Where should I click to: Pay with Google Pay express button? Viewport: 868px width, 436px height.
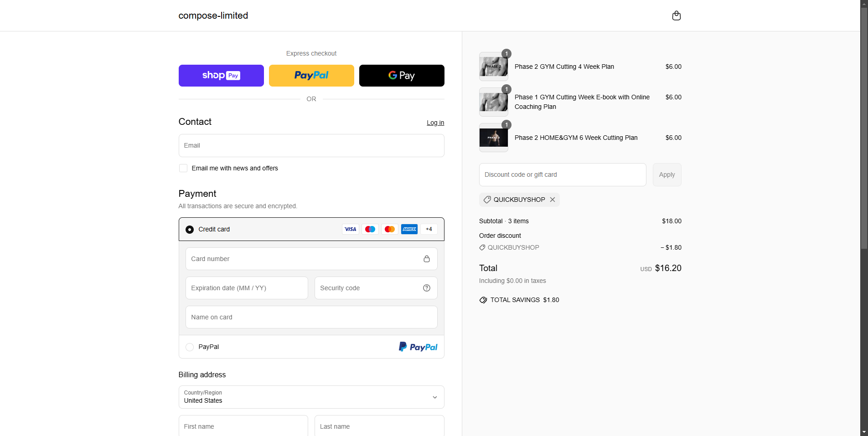402,76
